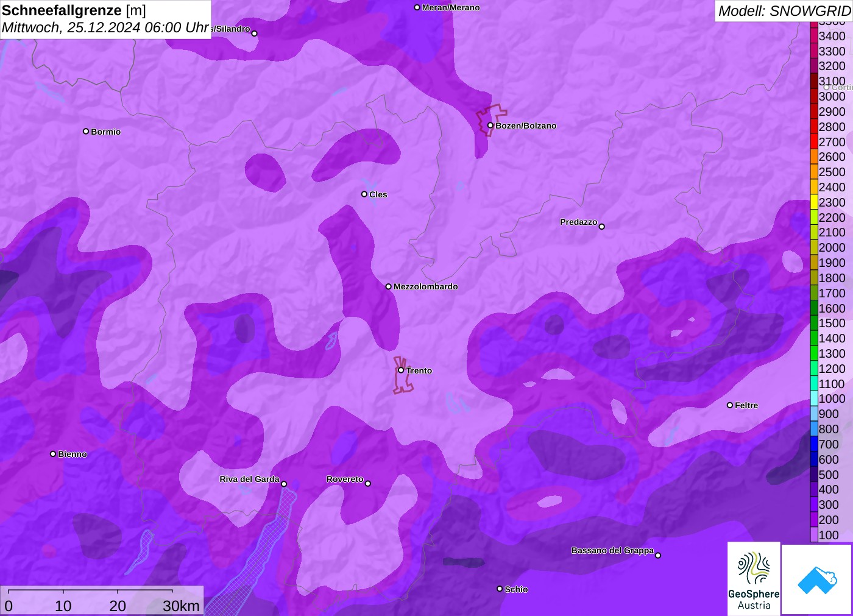Click the blue snow-cloud logo icon
This screenshot has height=616, width=853.
pyautogui.click(x=817, y=579)
